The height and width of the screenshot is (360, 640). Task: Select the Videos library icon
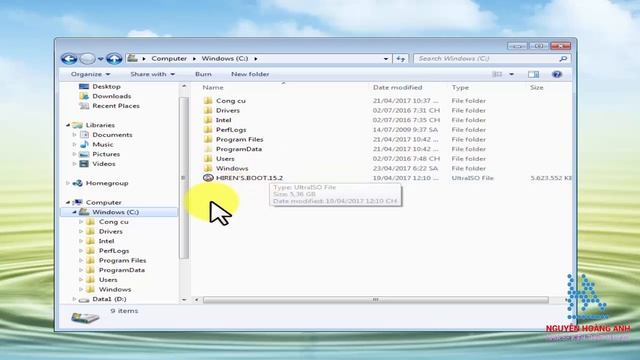tap(84, 164)
